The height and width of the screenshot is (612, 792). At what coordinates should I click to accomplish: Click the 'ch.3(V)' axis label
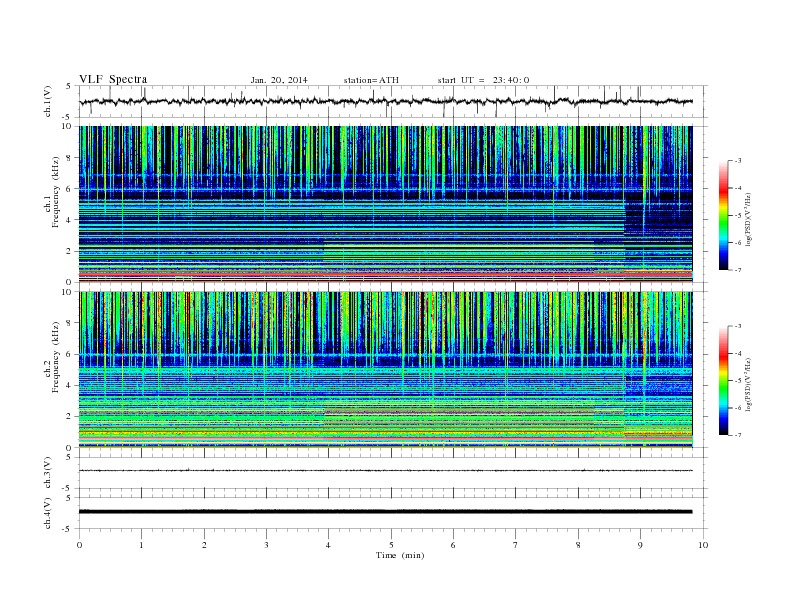[47, 472]
